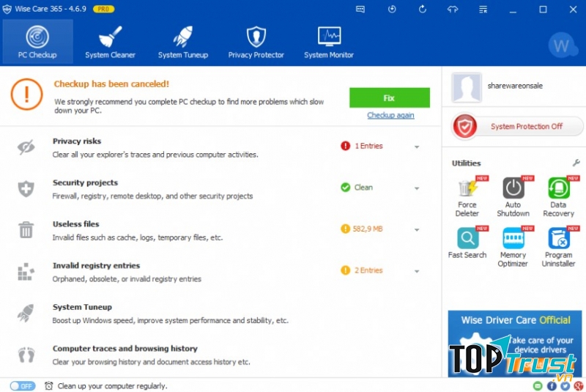Click the Wise Care 365 logo icon
The width and height of the screenshot is (586, 392).
7,10
